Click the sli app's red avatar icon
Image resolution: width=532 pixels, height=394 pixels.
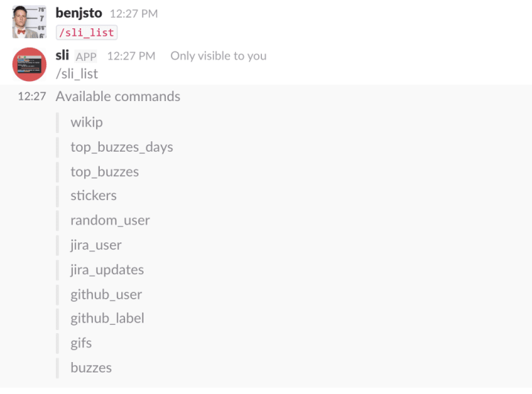30,65
